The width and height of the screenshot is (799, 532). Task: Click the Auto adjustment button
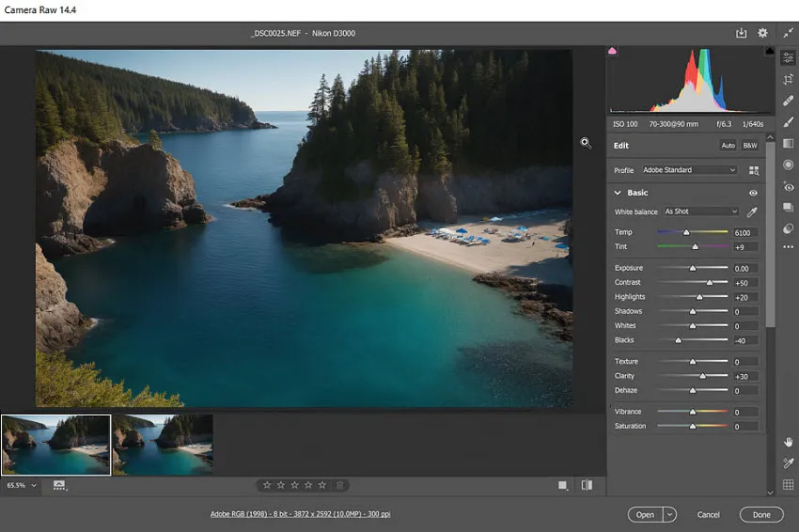728,146
